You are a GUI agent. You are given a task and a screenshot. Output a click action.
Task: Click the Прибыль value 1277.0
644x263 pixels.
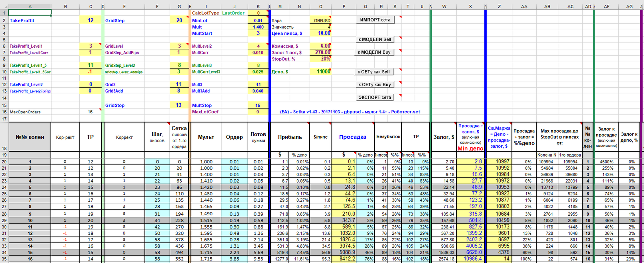click(280, 259)
